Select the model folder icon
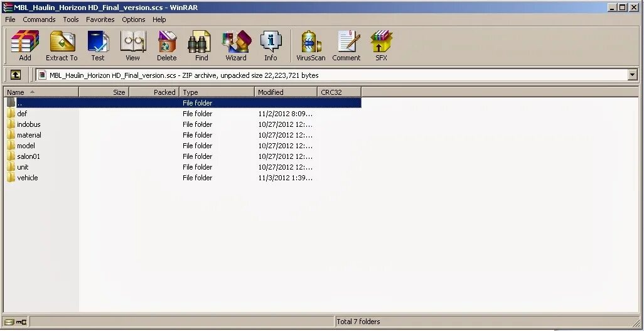The width and height of the screenshot is (644, 331). point(11,146)
